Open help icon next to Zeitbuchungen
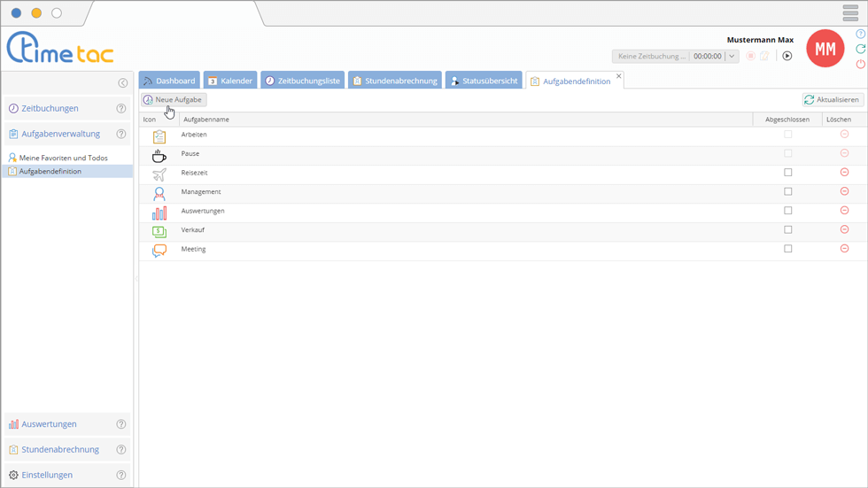The width and height of the screenshot is (868, 488). 121,109
